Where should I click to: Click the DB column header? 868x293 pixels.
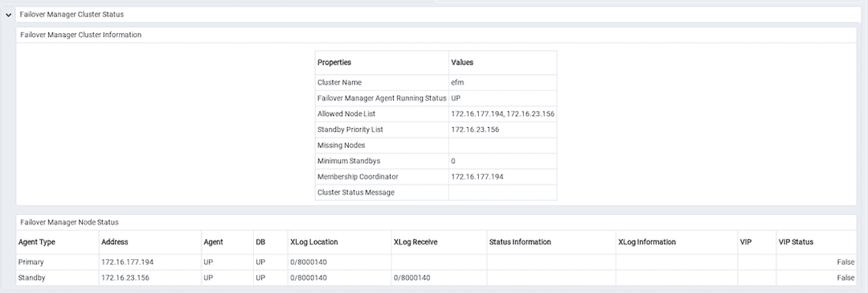(x=270, y=242)
